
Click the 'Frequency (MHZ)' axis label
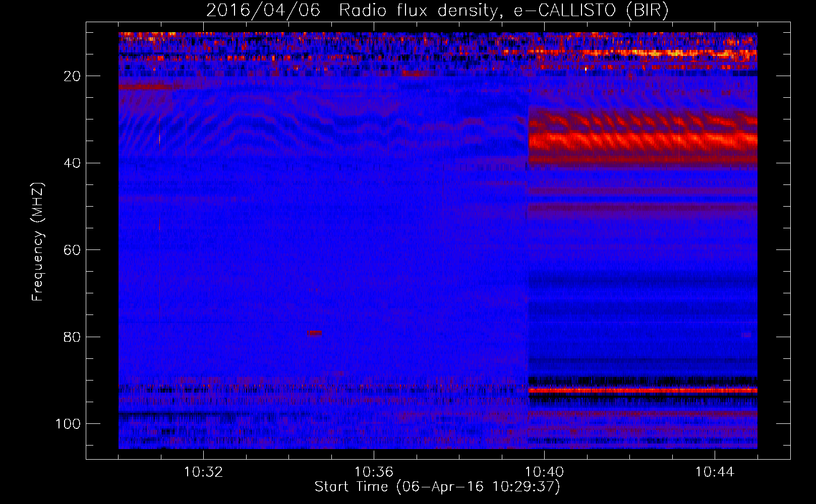pyautogui.click(x=38, y=242)
